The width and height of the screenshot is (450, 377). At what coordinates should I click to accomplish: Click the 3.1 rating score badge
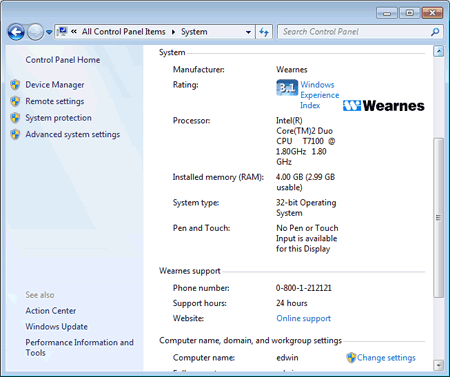287,88
